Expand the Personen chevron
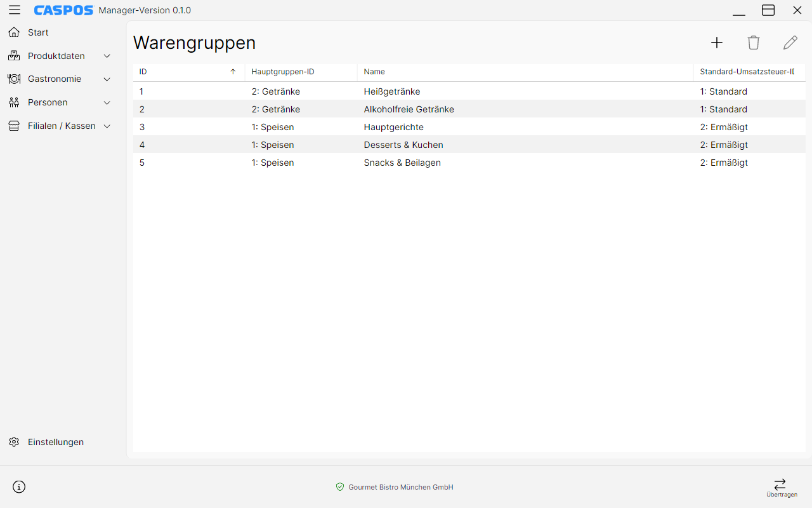 107,102
